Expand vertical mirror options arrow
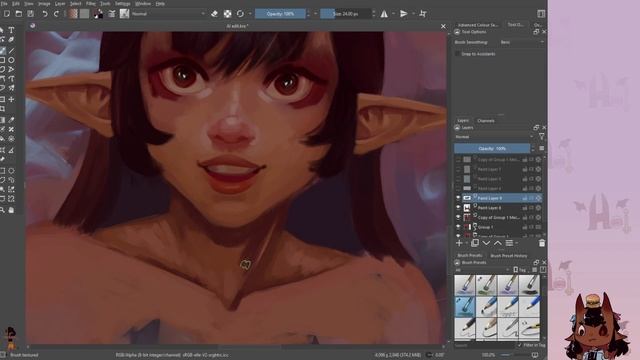The image size is (640, 360). click(413, 14)
